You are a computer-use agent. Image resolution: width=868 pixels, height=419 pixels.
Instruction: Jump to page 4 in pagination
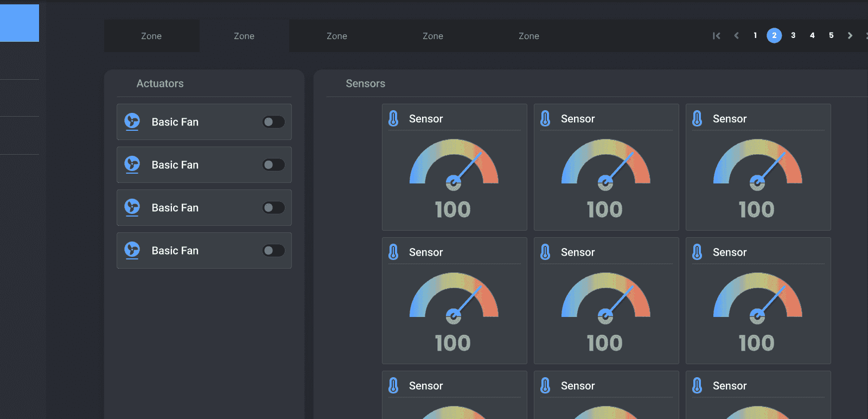812,35
